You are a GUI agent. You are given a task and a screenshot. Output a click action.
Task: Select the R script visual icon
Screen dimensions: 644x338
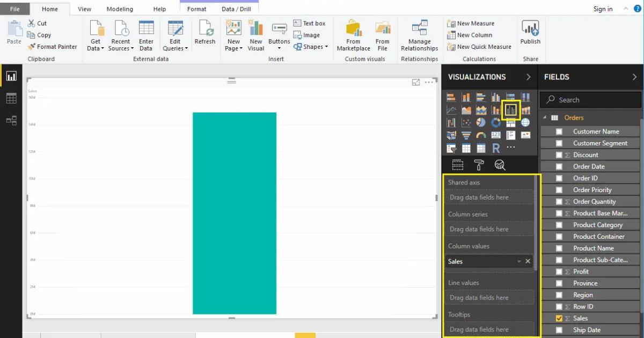[495, 149]
